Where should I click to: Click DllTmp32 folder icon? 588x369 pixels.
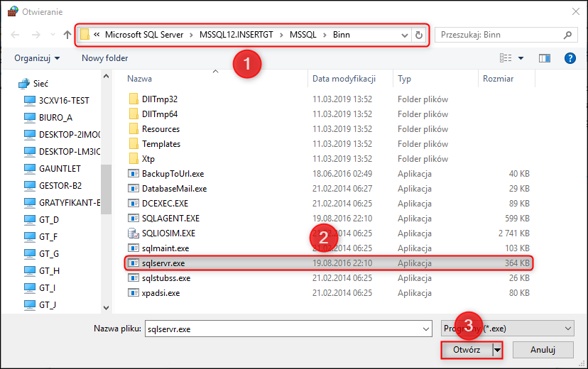pos(134,99)
